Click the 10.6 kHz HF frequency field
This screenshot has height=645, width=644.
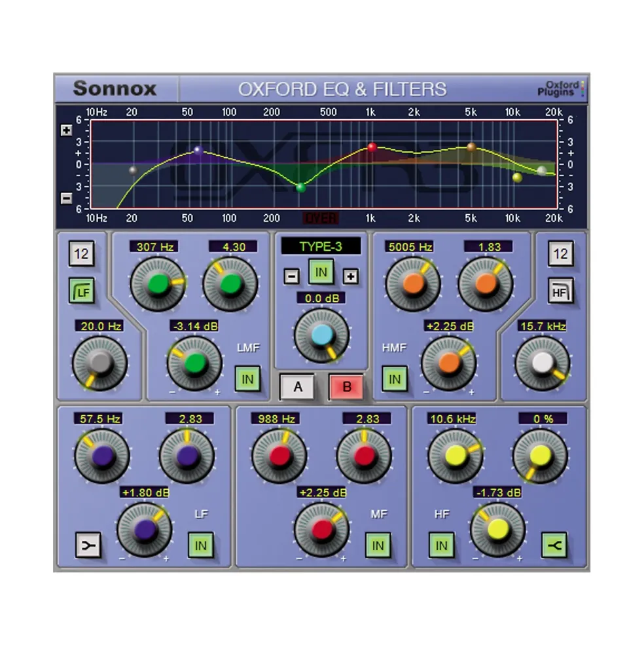(452, 418)
